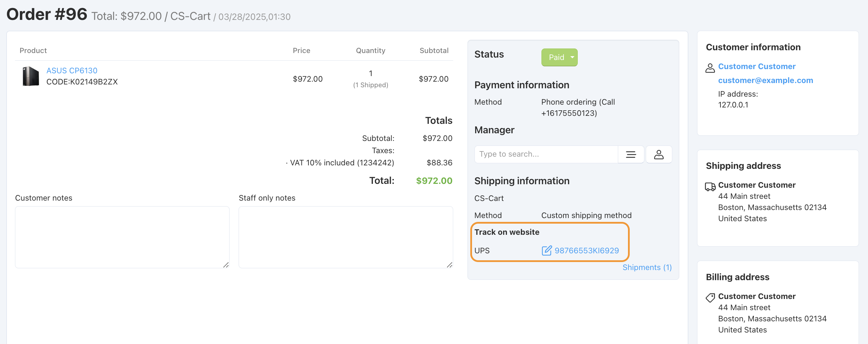This screenshot has height=344, width=868.
Task: Click the Staff only notes resize handle
Action: tap(450, 265)
